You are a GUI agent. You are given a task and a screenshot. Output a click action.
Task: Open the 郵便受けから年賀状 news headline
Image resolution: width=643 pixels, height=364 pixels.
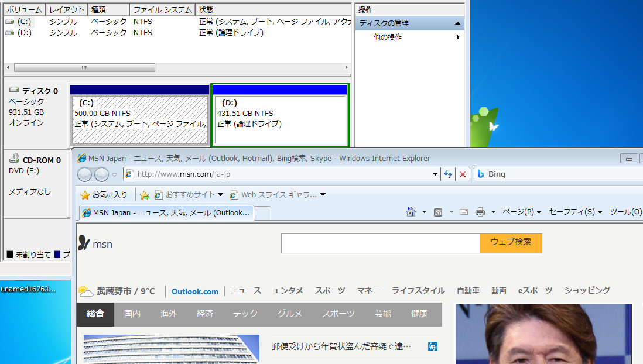[x=341, y=346]
